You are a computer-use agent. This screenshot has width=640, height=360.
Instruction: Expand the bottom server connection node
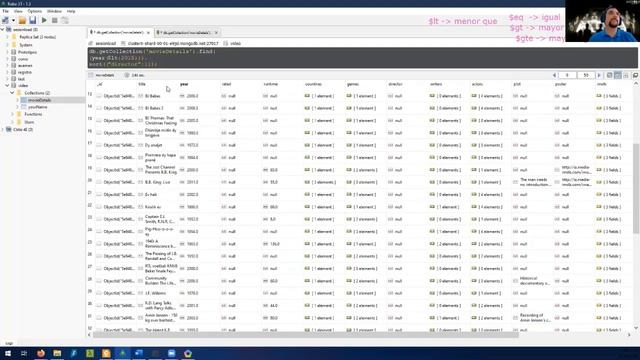2,129
